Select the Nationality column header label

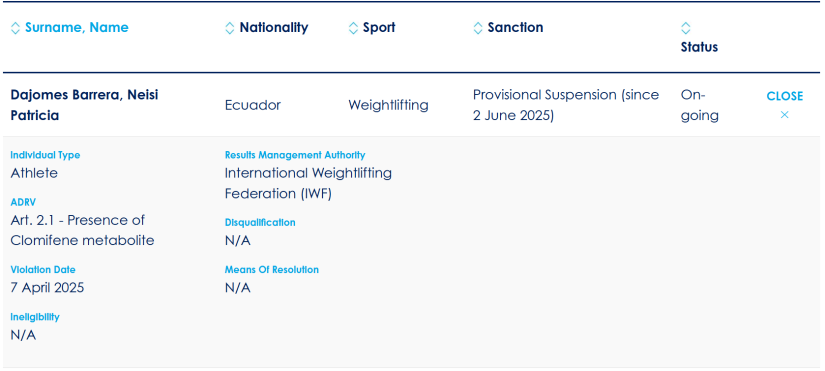(274, 28)
